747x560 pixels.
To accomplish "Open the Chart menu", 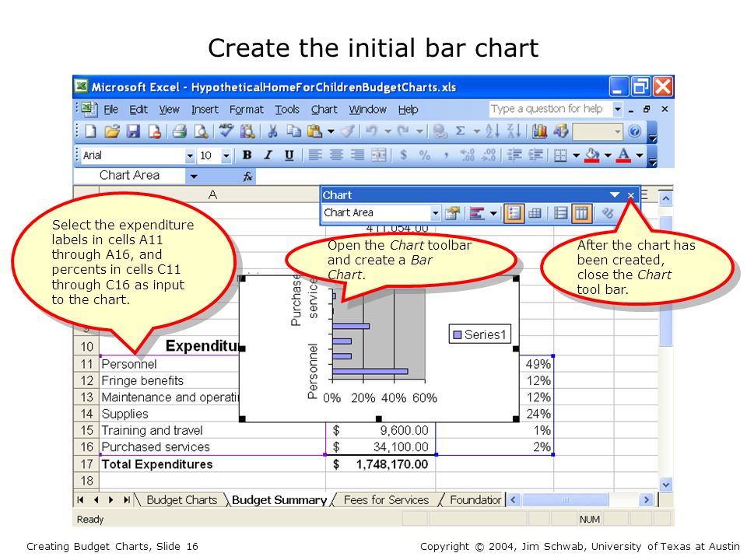I will [x=324, y=110].
